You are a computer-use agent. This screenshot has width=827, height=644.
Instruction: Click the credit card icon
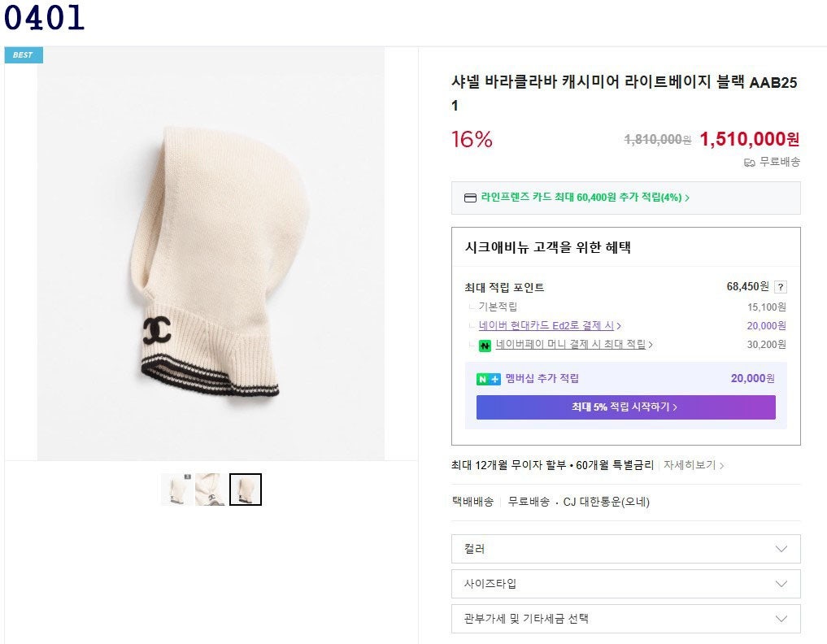pyautogui.click(x=470, y=198)
